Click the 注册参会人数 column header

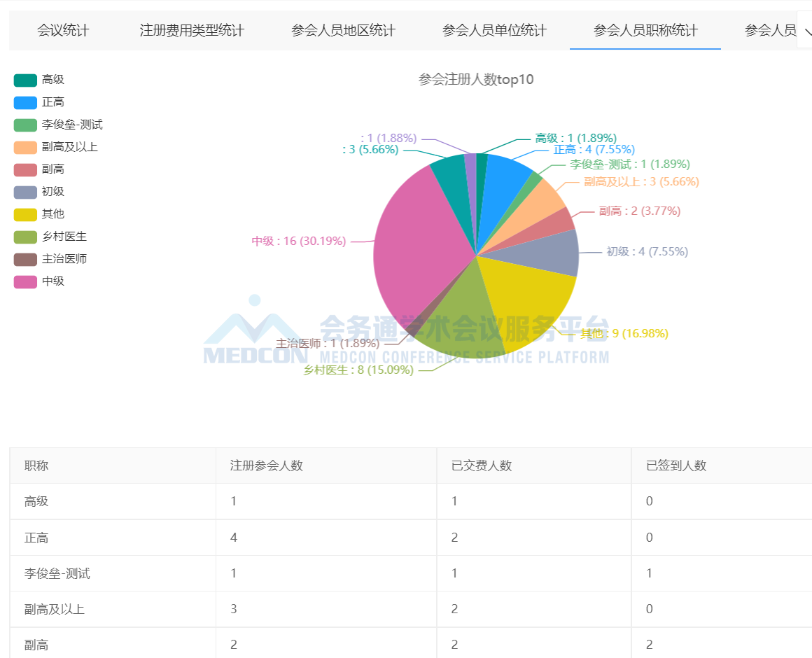click(266, 466)
